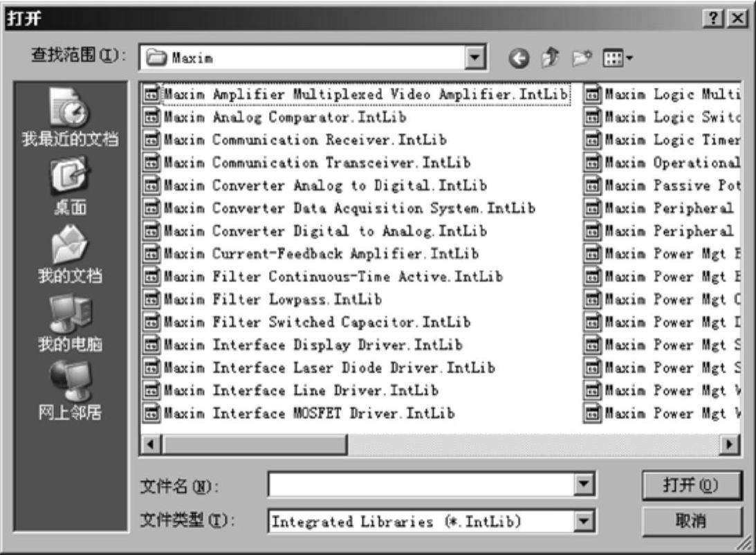This screenshot has width=756, height=555.
Task: Close the 打开 dialog
Action: tap(738, 18)
